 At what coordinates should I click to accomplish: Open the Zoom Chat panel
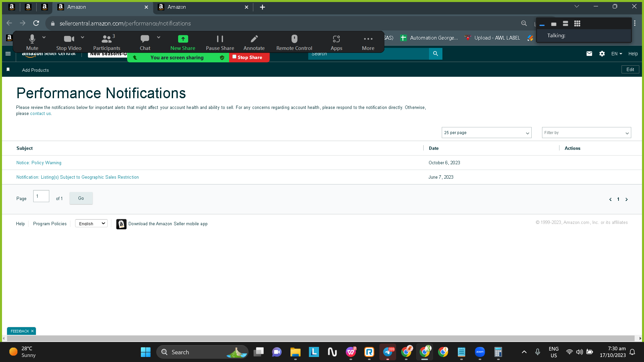click(x=145, y=42)
